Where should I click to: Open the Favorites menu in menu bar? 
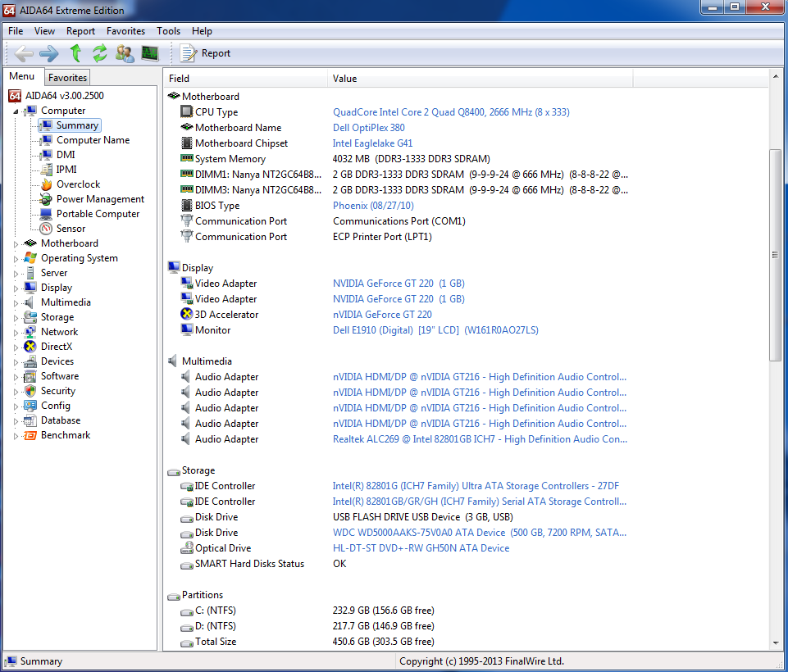click(x=125, y=31)
